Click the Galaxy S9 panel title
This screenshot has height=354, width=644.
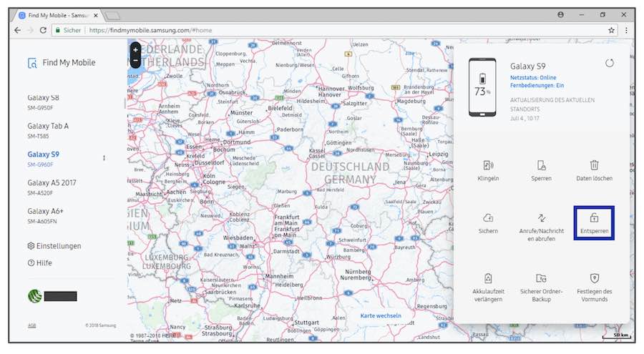pyautogui.click(x=528, y=66)
